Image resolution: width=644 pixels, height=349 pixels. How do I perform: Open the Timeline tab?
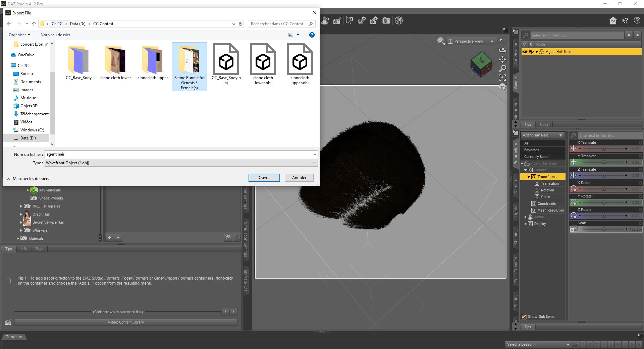(x=14, y=337)
